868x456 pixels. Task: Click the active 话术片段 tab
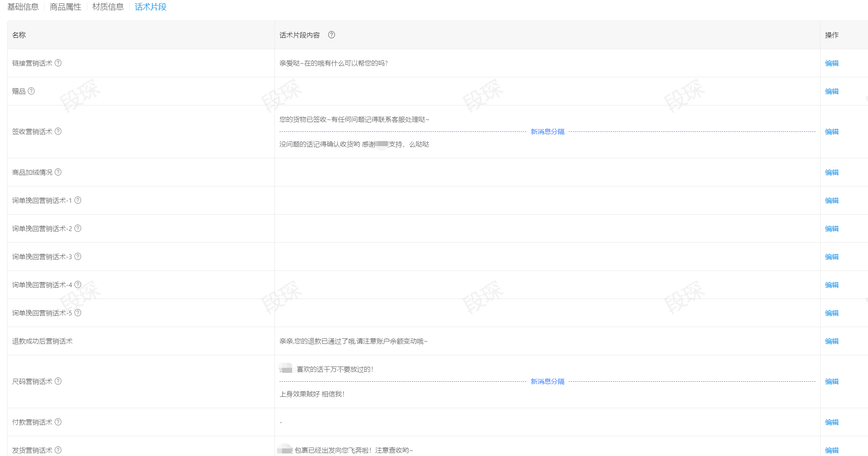click(x=151, y=7)
